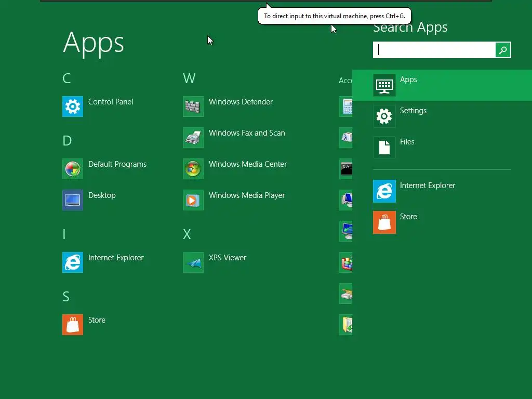Choose Store label in search pane
The image size is (532, 399).
(x=408, y=217)
